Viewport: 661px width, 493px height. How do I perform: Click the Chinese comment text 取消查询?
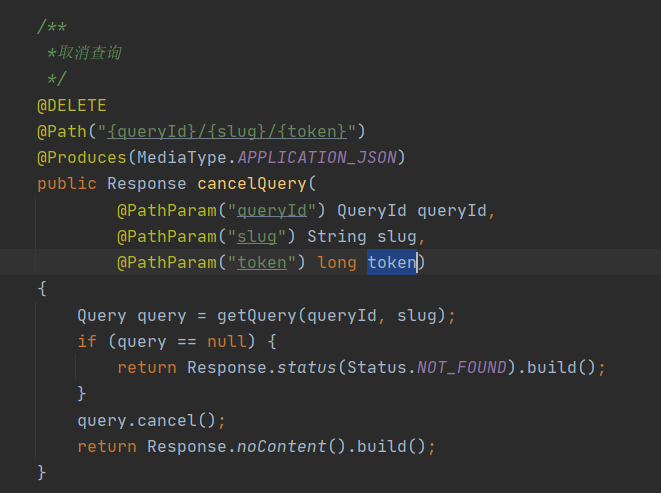90,53
